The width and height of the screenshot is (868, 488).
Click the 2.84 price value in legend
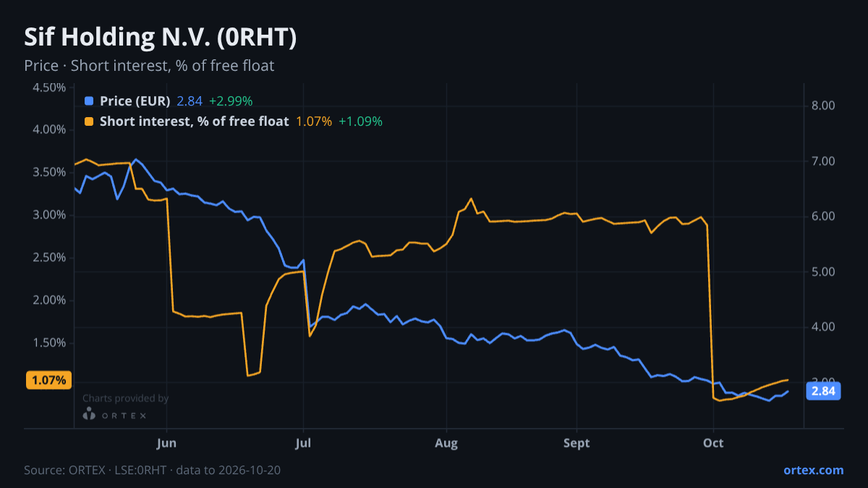(x=190, y=101)
